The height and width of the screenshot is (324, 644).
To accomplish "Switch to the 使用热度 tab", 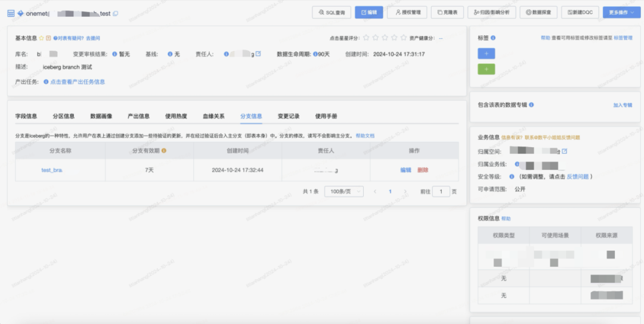I will (x=176, y=117).
